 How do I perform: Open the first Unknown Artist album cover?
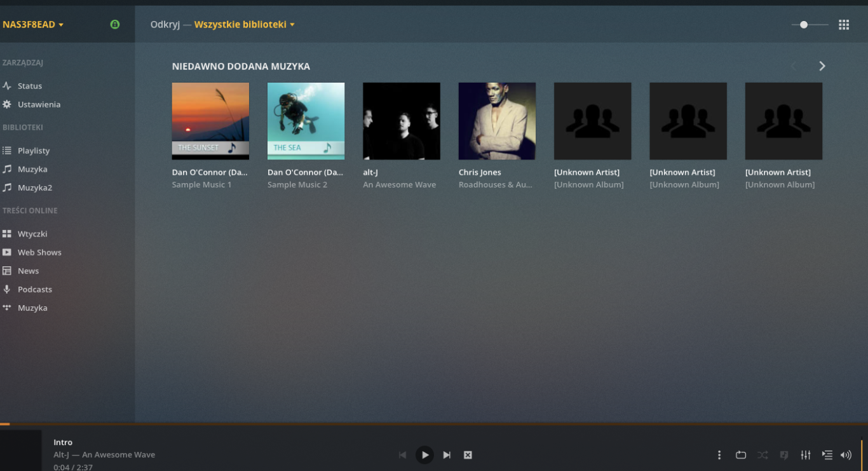(592, 121)
